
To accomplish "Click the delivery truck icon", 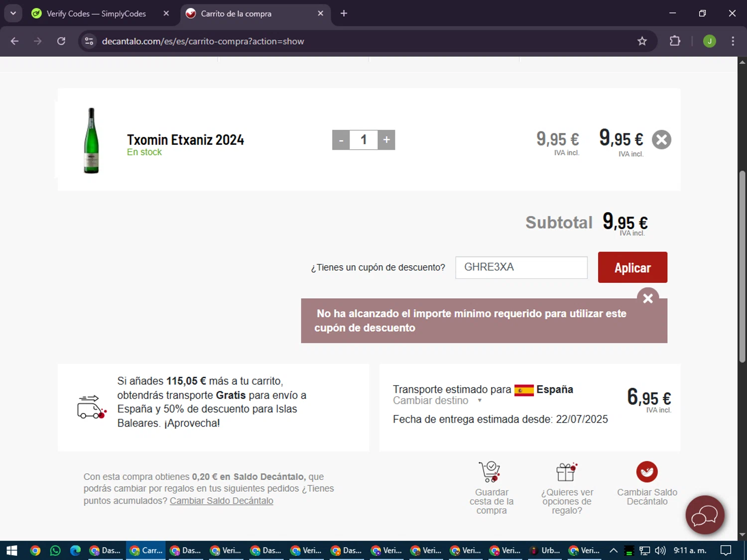I will coord(92,407).
